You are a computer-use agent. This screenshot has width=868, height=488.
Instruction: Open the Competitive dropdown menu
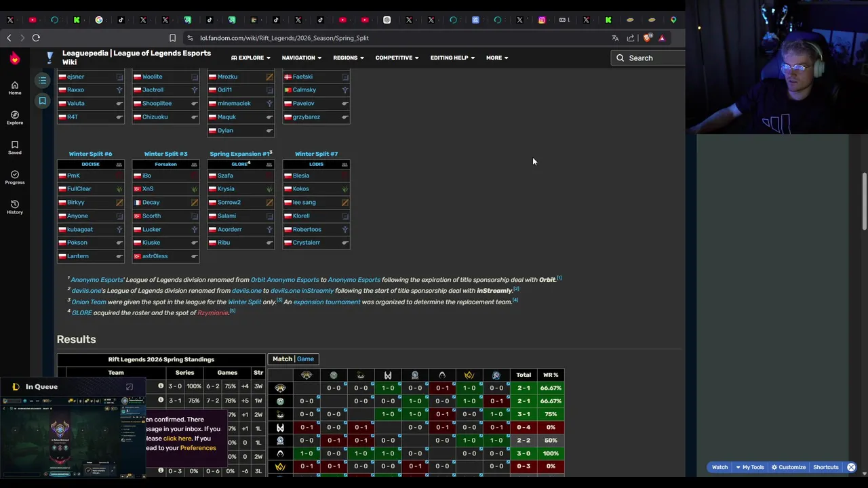point(397,58)
